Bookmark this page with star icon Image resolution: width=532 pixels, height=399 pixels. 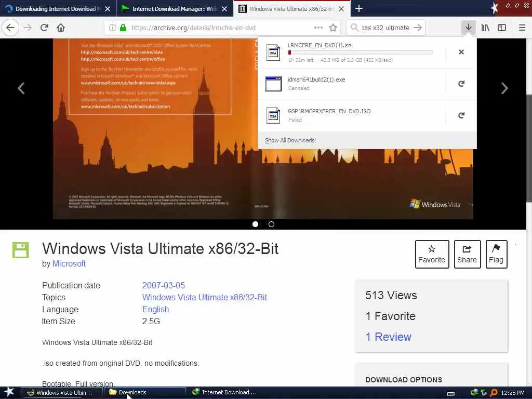[x=333, y=28]
